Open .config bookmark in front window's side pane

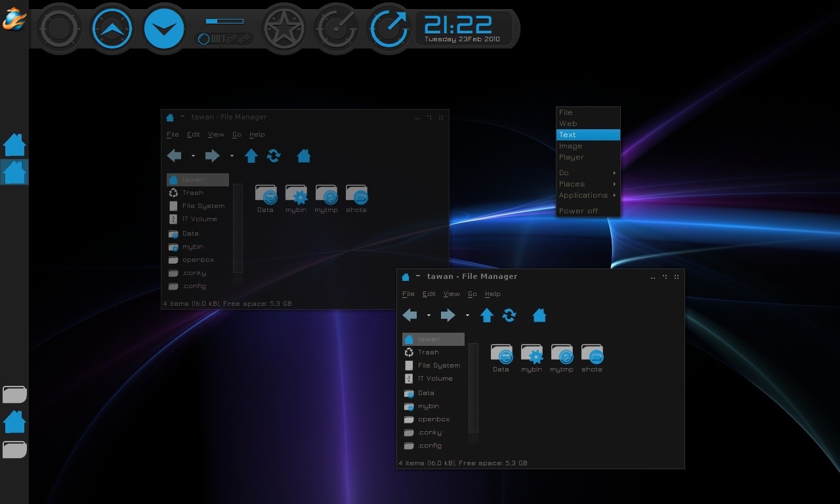coord(433,446)
